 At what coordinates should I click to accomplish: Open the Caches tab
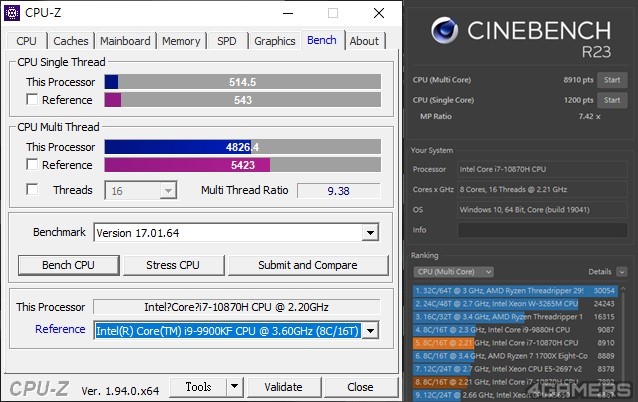tap(71, 41)
